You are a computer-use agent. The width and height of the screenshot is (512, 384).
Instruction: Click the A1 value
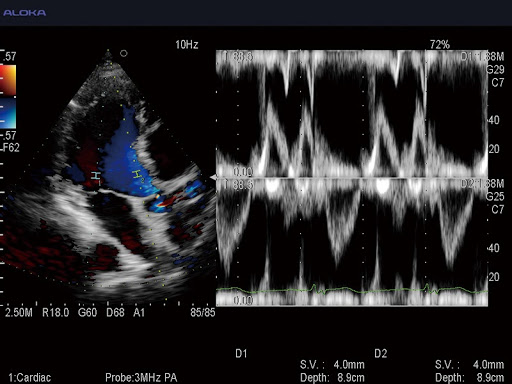(139, 313)
